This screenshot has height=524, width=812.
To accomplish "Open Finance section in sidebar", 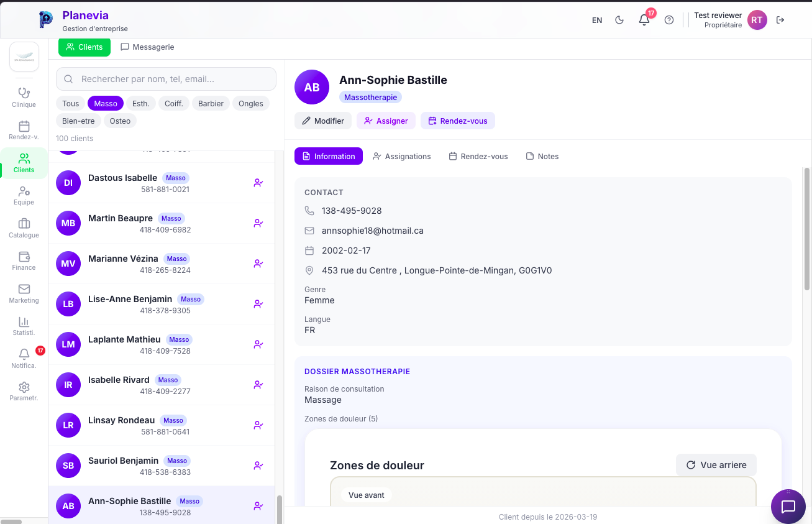I will tap(24, 261).
